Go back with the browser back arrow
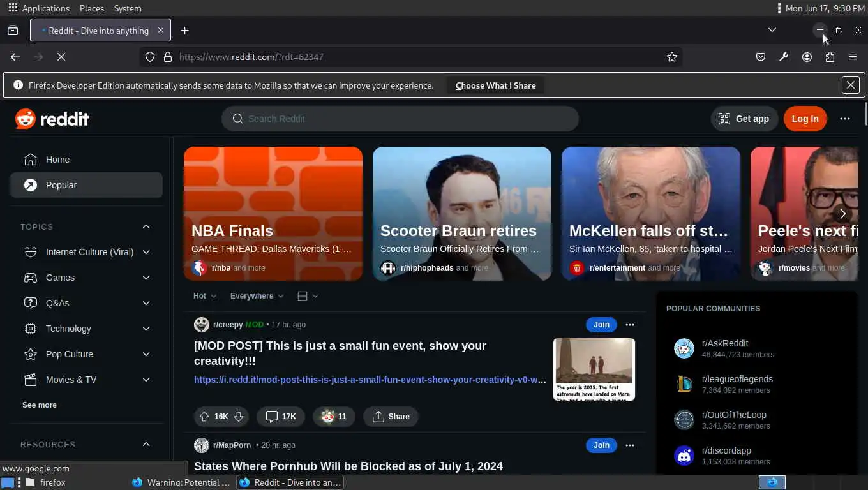Image resolution: width=868 pixels, height=490 pixels. pyautogui.click(x=15, y=57)
